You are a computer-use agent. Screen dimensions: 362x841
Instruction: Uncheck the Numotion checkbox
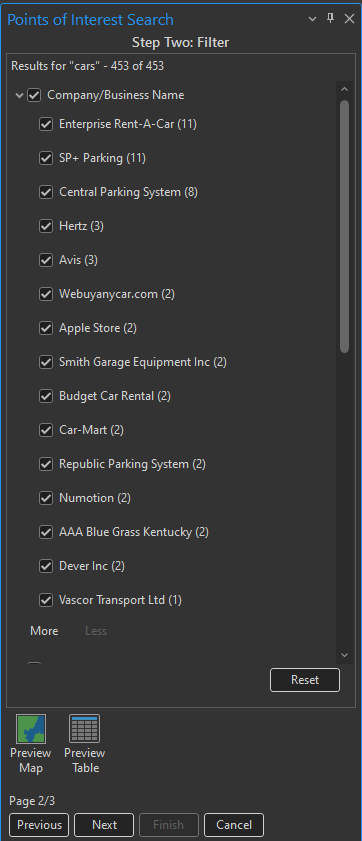point(46,498)
